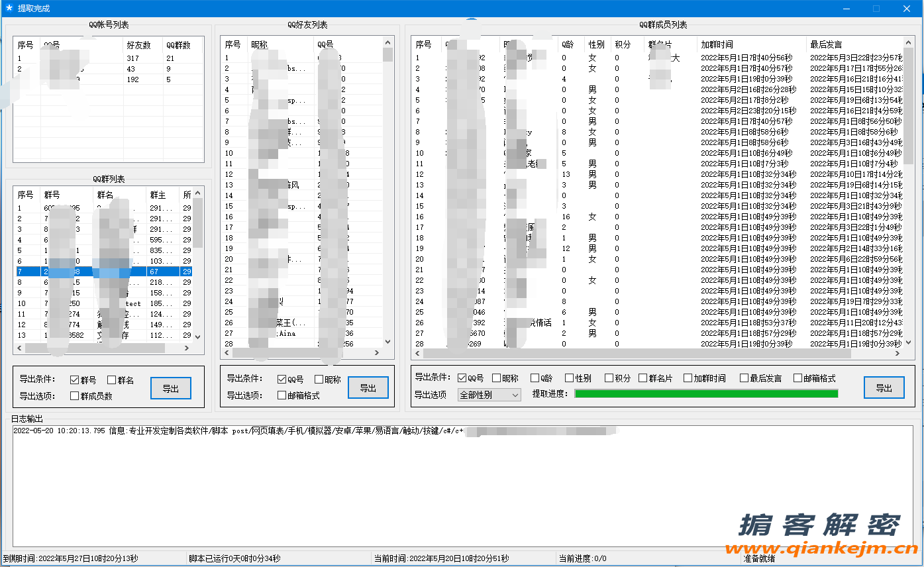Click the star icon in title bar
This screenshot has width=924, height=567.
click(9, 8)
